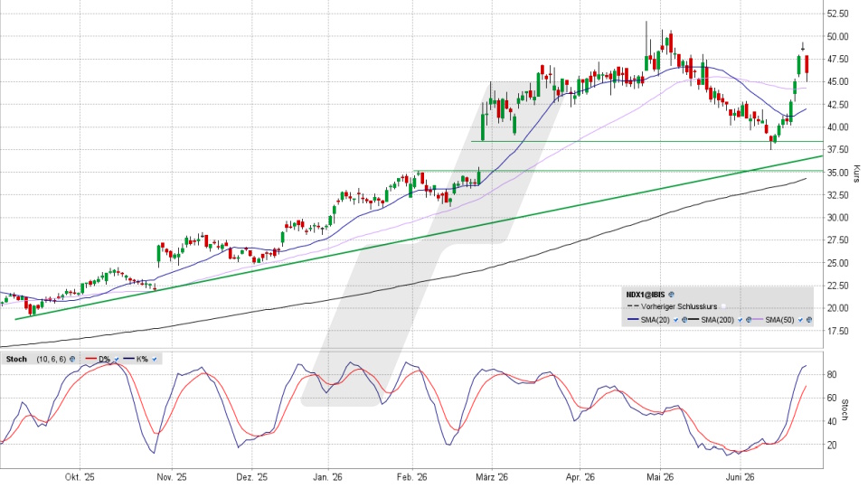Click the 'Dez. '25' date axis label
868x488 pixels.
tap(252, 477)
